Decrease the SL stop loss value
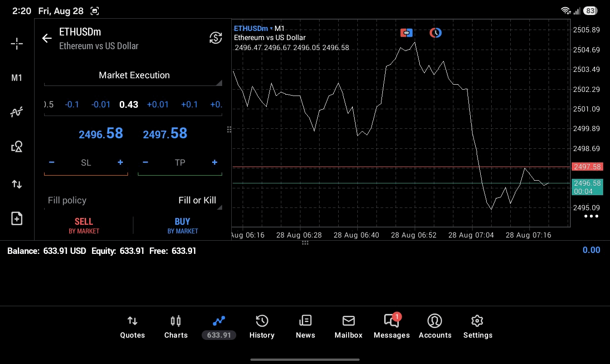 tap(51, 162)
